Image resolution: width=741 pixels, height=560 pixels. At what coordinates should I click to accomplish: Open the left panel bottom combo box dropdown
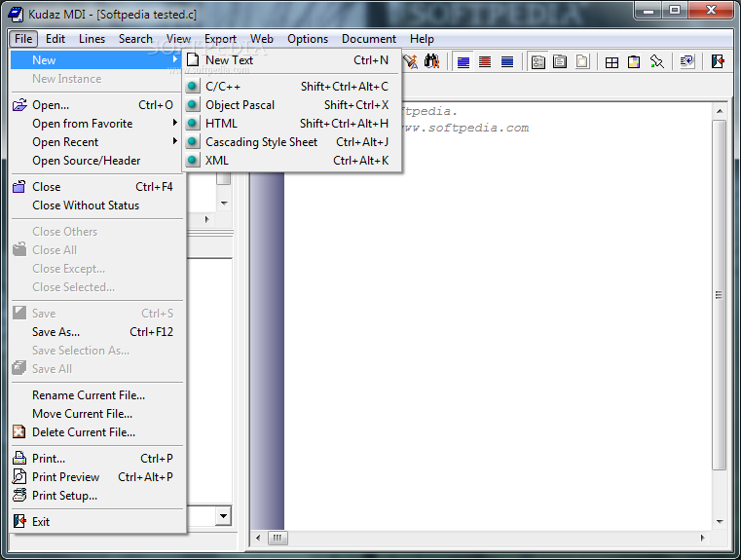tap(224, 515)
